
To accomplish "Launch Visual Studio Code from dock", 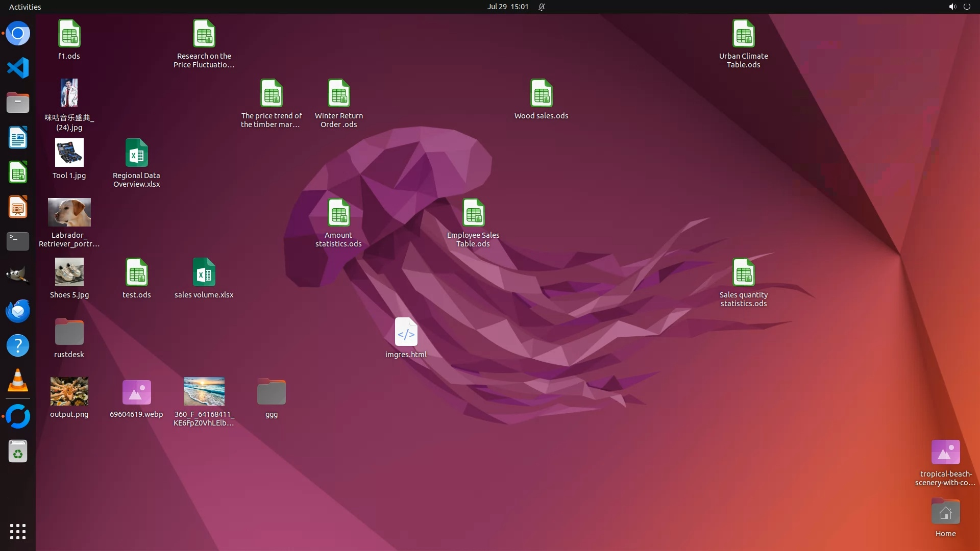I will pos(18,68).
